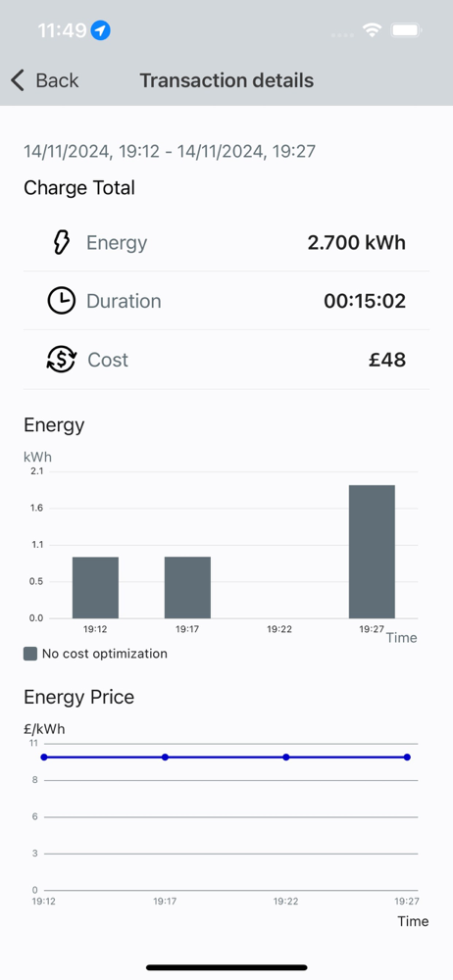Select the 19:12 energy bar

(95, 587)
